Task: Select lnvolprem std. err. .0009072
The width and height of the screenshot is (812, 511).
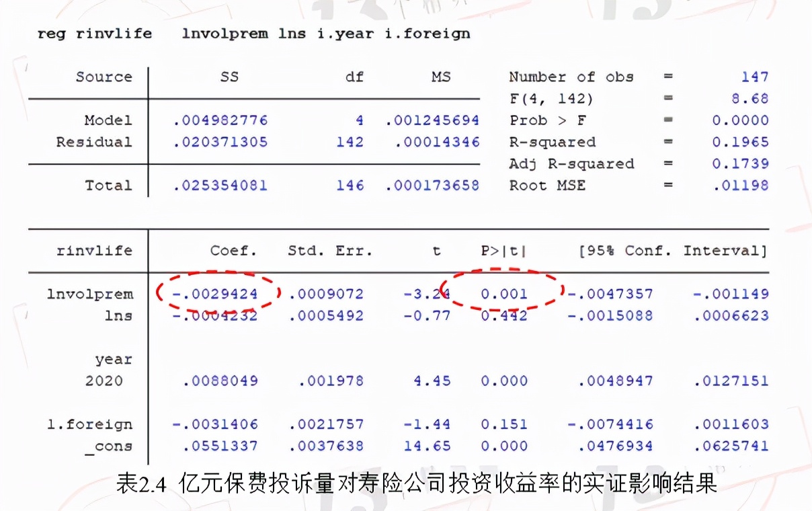Action: (x=326, y=294)
